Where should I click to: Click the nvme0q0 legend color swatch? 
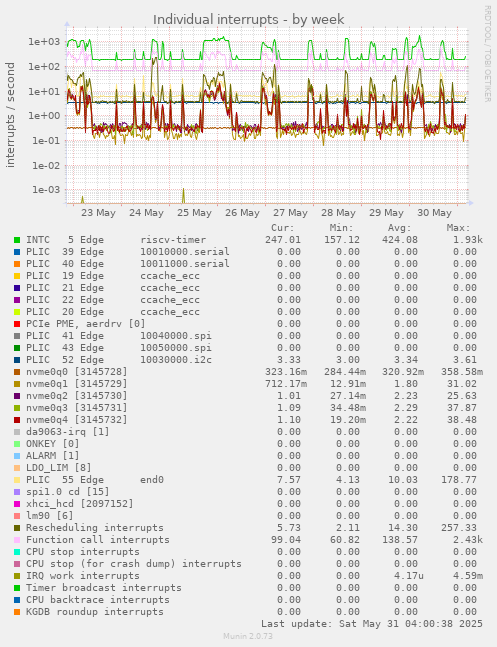pos(17,372)
